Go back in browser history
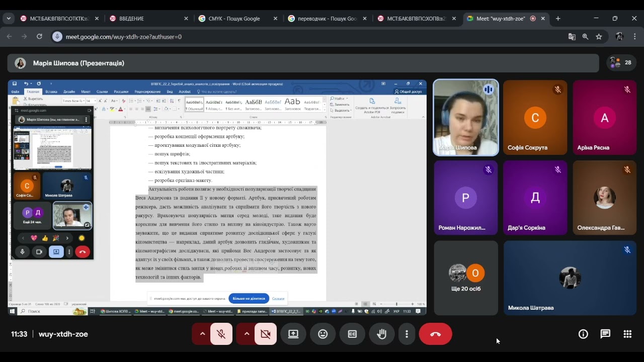Viewport: 644px width, 362px height. [x=9, y=37]
